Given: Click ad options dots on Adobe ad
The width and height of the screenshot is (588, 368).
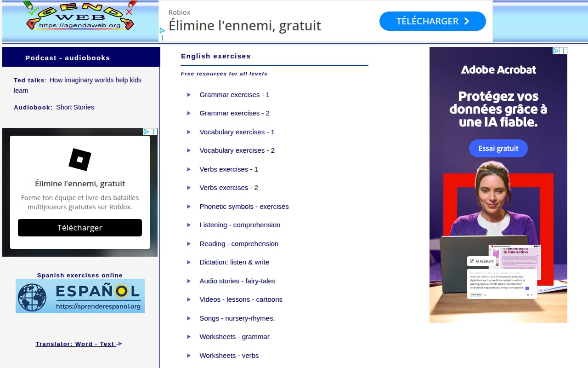Looking at the screenshot, I should [564, 51].
